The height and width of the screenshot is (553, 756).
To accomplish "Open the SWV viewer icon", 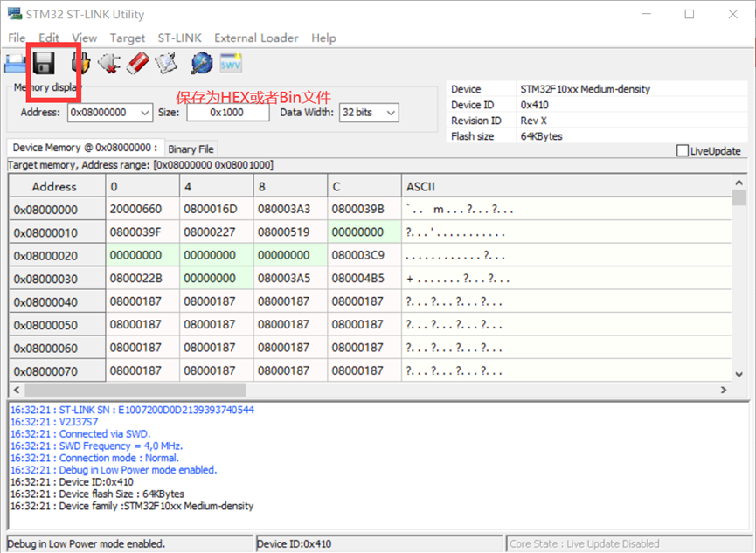I will click(x=231, y=63).
